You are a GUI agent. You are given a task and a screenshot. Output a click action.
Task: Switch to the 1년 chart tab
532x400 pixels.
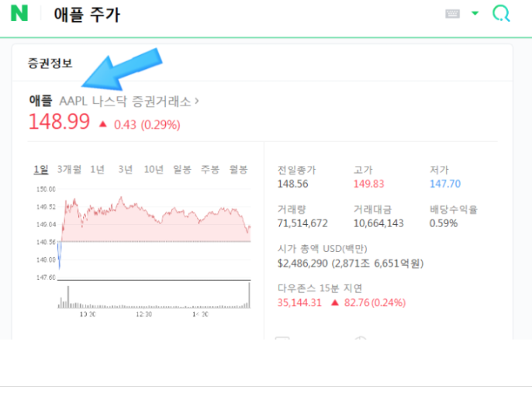tap(98, 169)
